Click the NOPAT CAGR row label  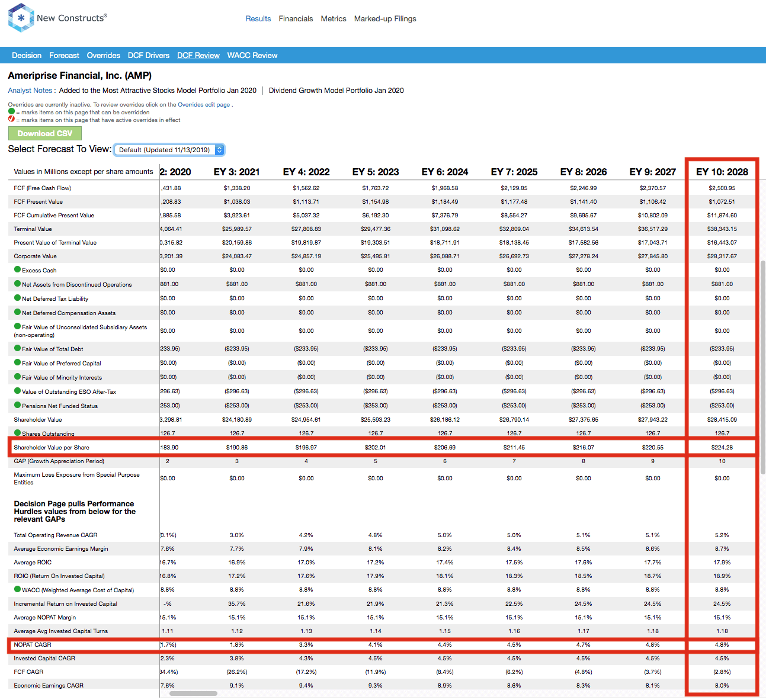pyautogui.click(x=33, y=644)
